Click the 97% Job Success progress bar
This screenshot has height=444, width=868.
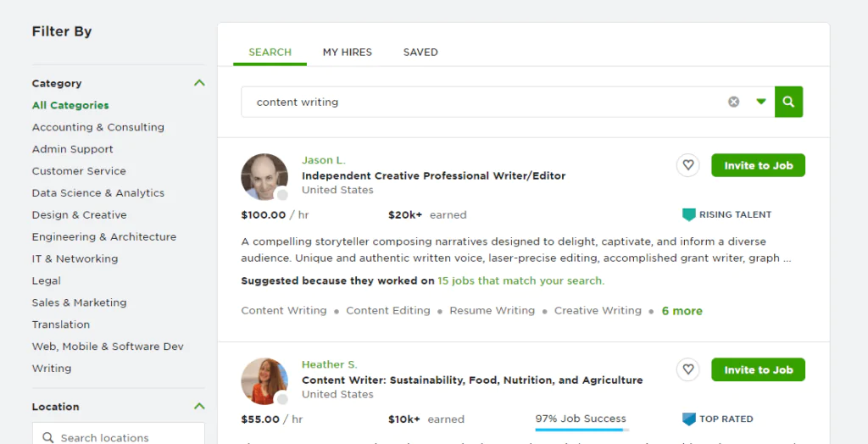[581, 430]
